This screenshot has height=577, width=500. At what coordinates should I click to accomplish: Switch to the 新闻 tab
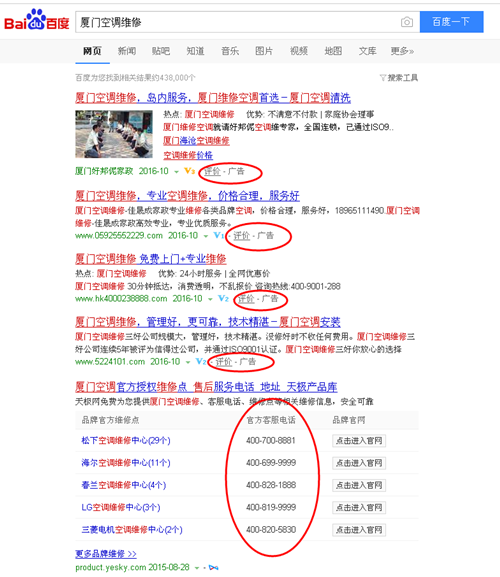click(127, 51)
